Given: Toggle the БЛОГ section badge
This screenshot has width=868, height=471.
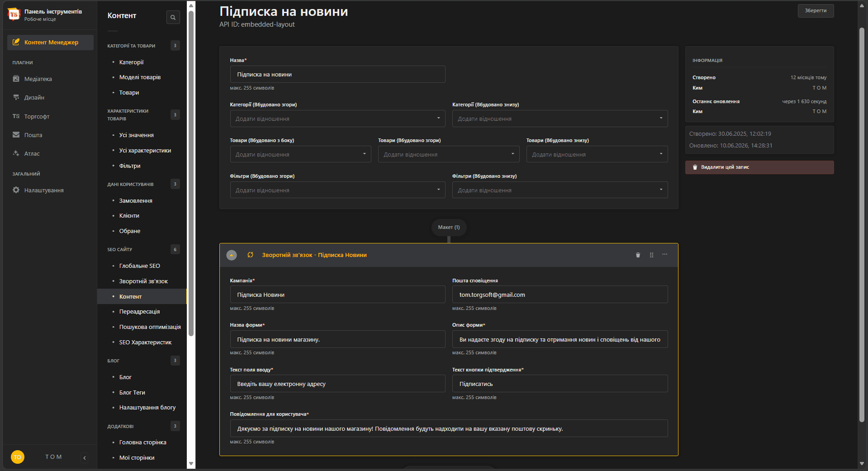Looking at the screenshot, I should pos(175,360).
